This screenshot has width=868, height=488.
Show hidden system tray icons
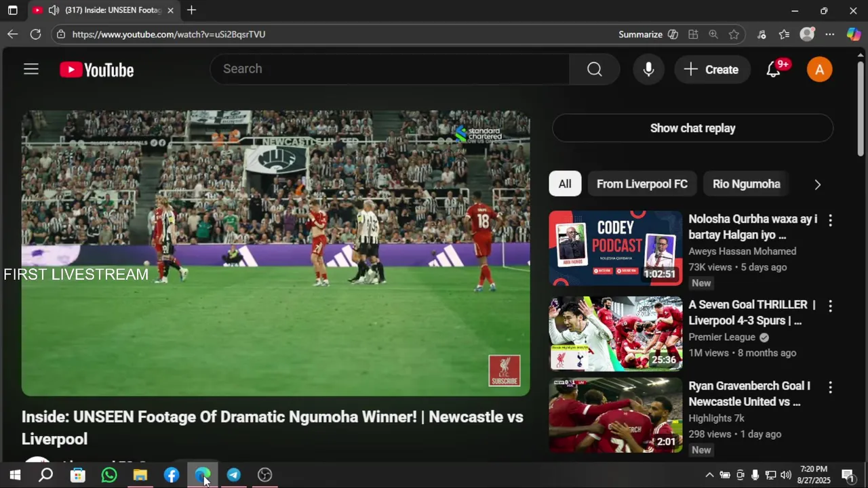pos(709,475)
